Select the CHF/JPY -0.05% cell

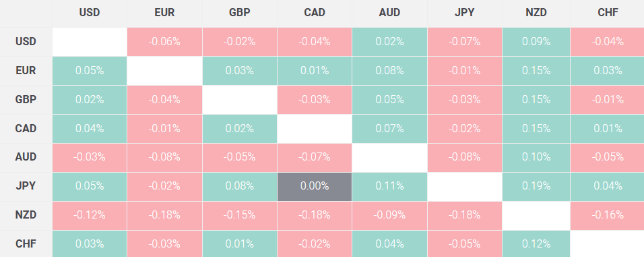click(465, 244)
